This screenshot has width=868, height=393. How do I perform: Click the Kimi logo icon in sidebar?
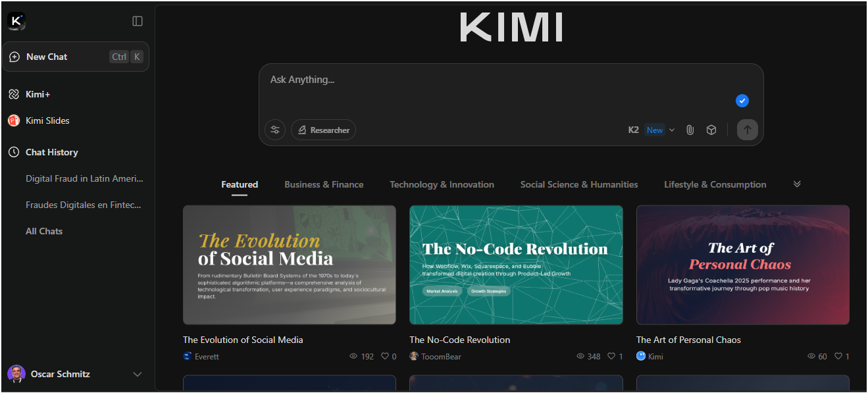coord(16,21)
